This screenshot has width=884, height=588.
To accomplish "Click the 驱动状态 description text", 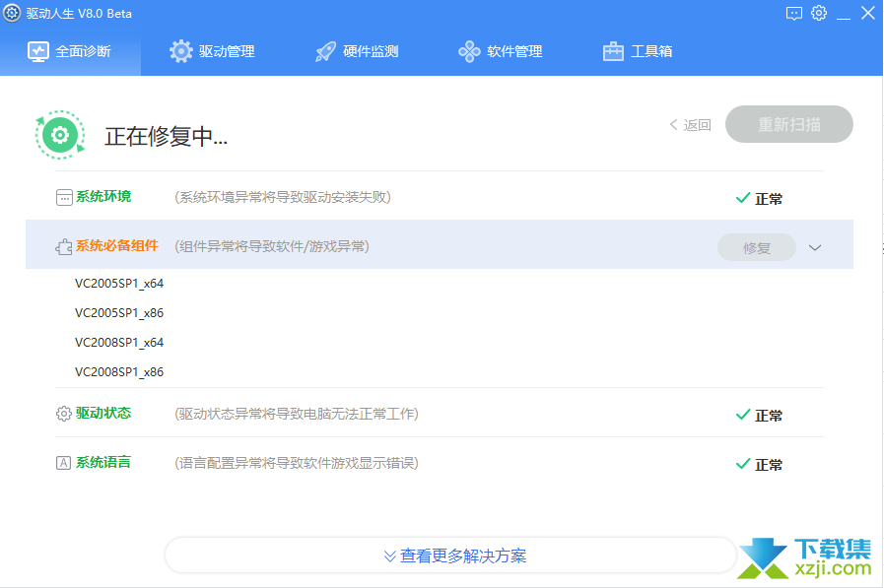I will pyautogui.click(x=297, y=414).
